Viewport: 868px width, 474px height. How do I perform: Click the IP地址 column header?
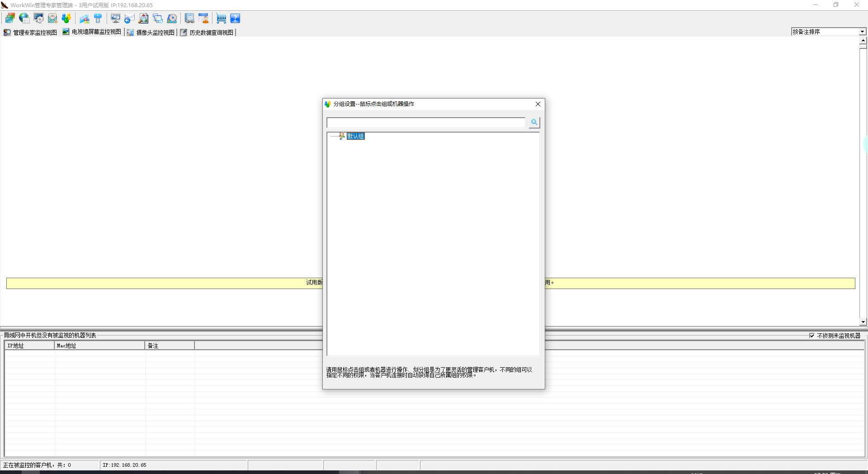tap(29, 346)
